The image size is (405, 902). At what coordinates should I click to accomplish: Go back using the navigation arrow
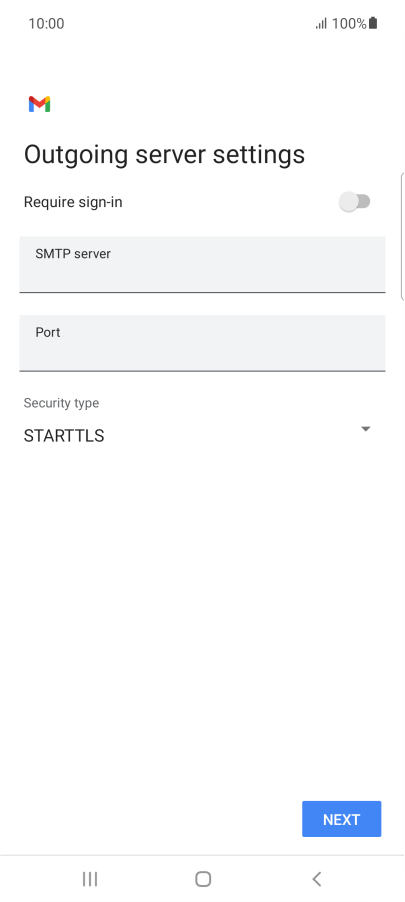coord(316,878)
